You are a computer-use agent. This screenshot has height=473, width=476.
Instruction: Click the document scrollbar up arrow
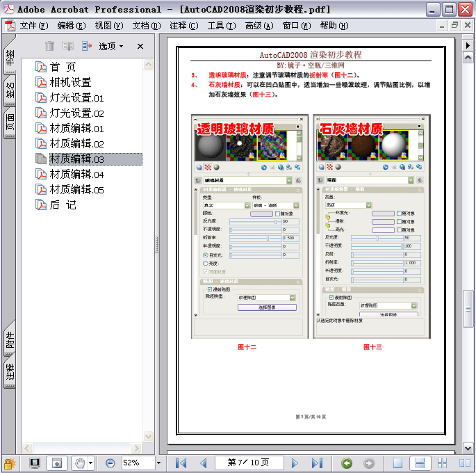468,57
